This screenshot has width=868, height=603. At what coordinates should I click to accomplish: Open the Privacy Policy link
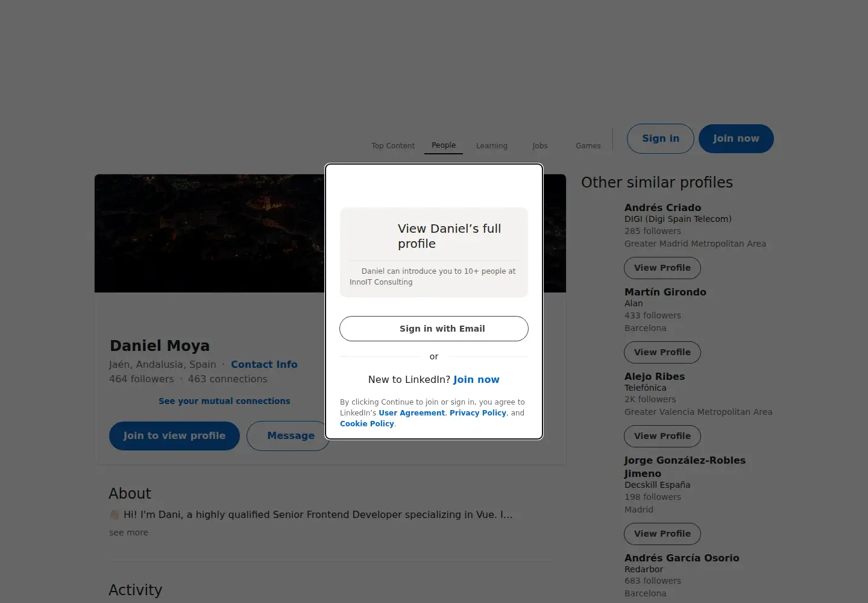(x=478, y=413)
